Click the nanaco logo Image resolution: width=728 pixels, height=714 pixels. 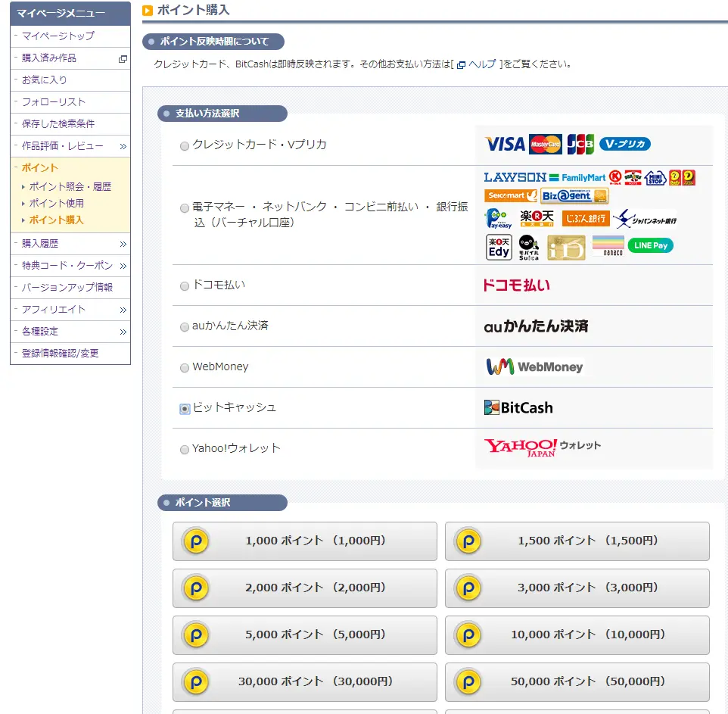point(608,246)
